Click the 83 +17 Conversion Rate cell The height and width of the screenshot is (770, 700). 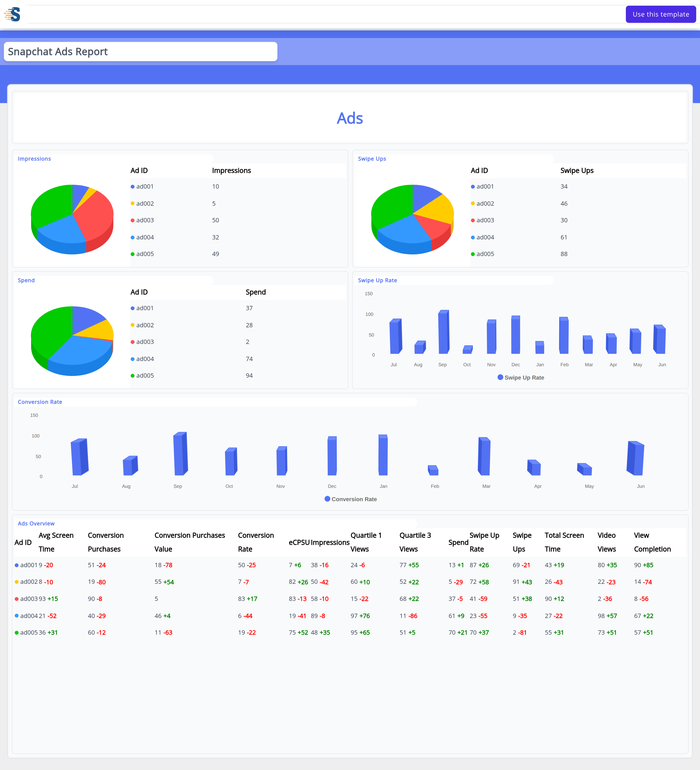[x=248, y=599]
